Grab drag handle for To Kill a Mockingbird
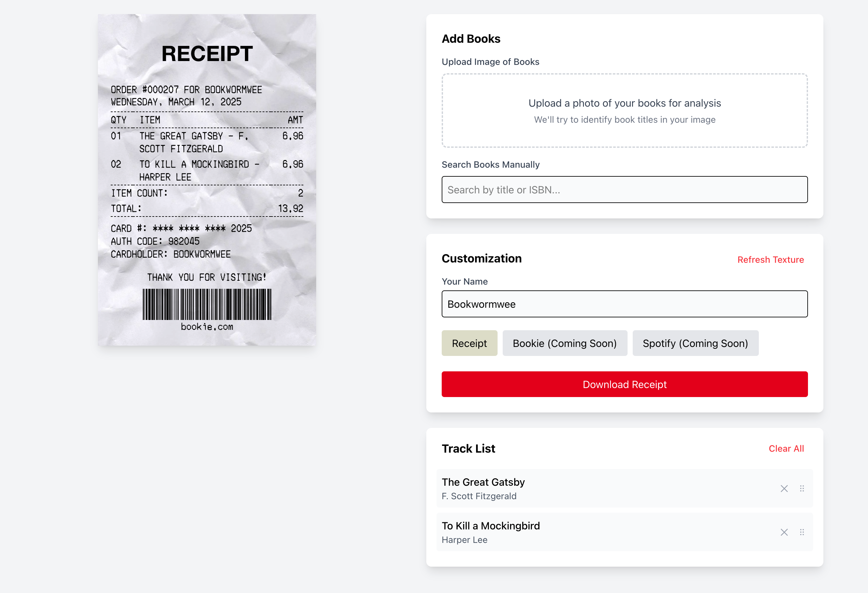 pyautogui.click(x=802, y=532)
